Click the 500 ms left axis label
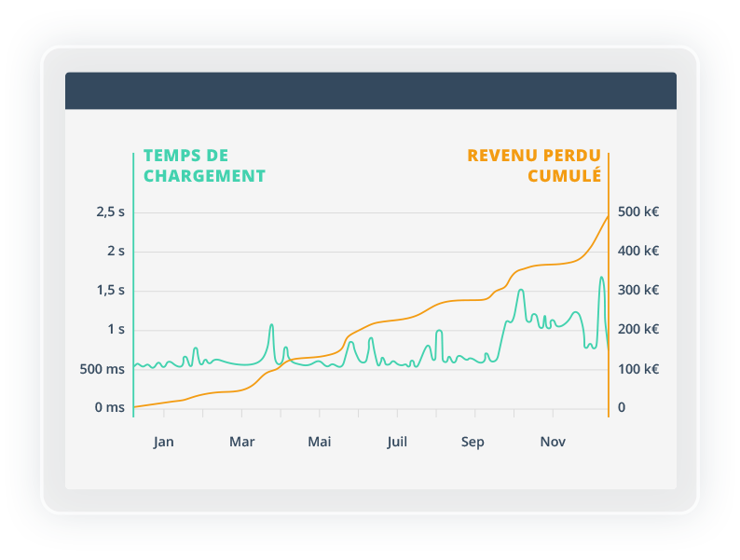740x560 pixels. (103, 369)
